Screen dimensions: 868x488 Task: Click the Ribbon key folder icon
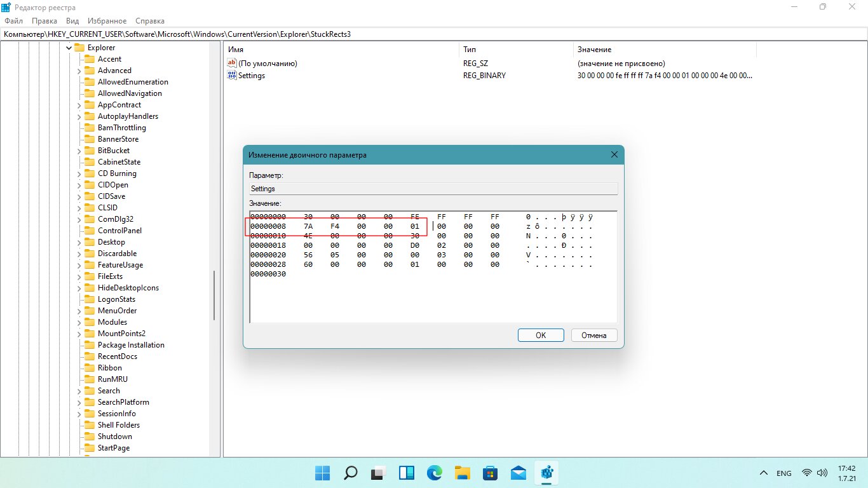[x=90, y=368]
